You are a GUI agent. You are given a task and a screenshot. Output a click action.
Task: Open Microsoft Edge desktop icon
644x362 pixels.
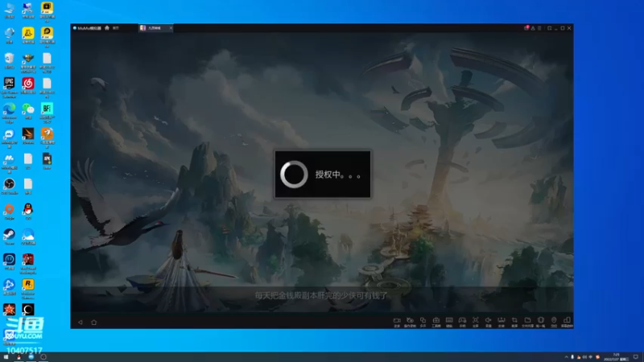tap(9, 113)
